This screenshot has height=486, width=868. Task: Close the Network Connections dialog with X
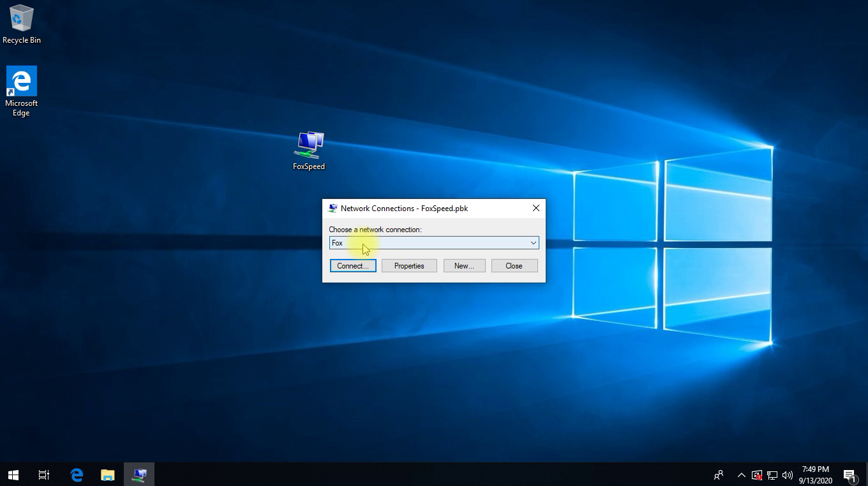click(x=536, y=208)
